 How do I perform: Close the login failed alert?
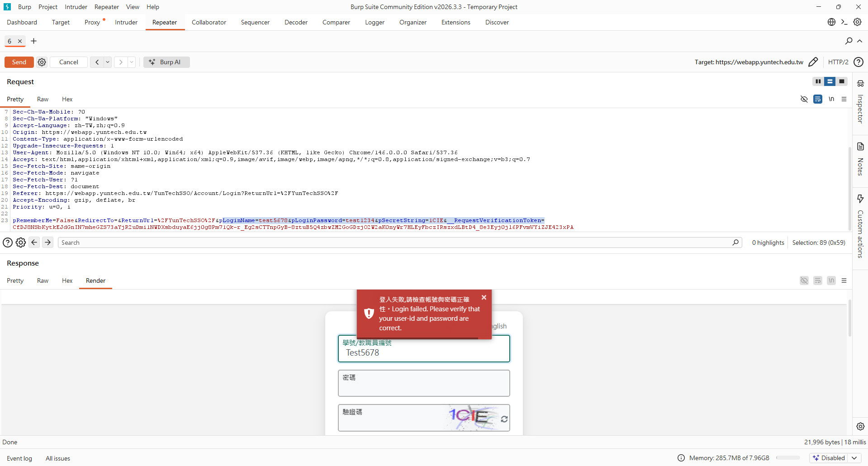tap(484, 297)
